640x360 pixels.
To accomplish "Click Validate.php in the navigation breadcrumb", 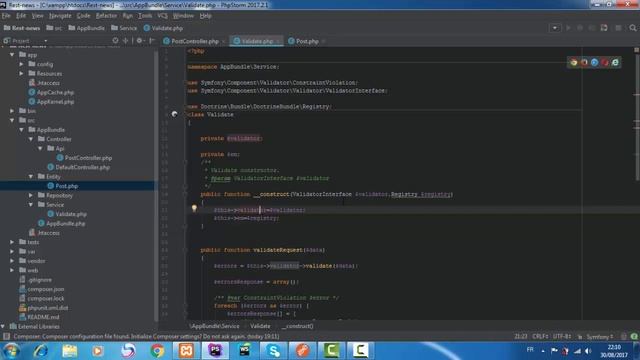I will 163,28.
